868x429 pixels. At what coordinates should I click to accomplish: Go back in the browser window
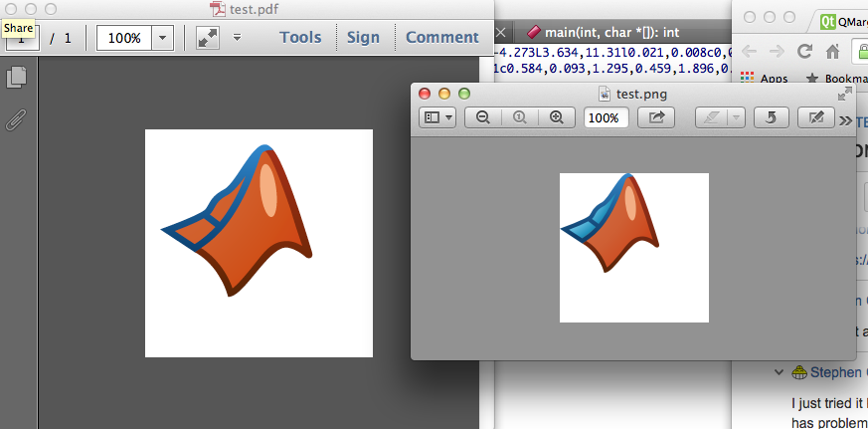point(749,52)
